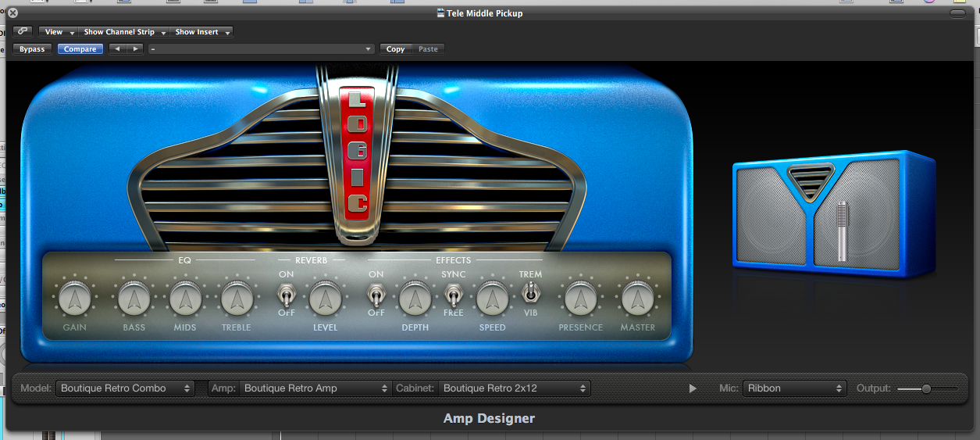Viewport: 980px width, 440px height.
Task: Open the preset settings dropdown menu
Action: [x=262, y=49]
